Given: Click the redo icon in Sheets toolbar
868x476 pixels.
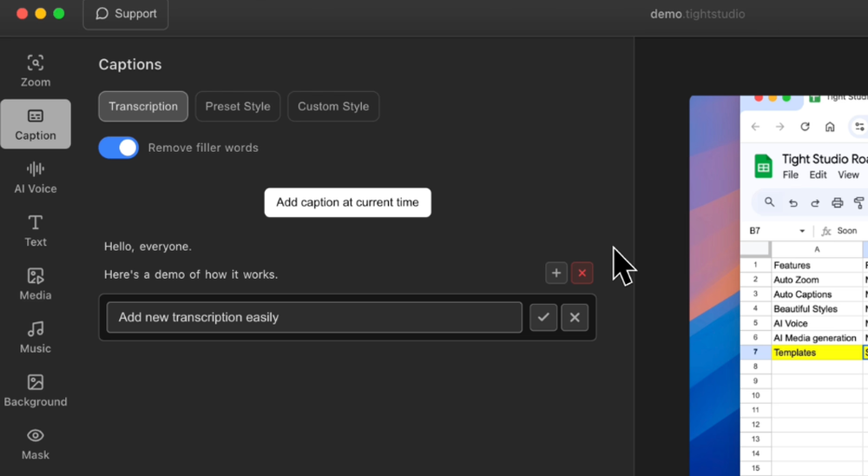Looking at the screenshot, I should [x=815, y=202].
